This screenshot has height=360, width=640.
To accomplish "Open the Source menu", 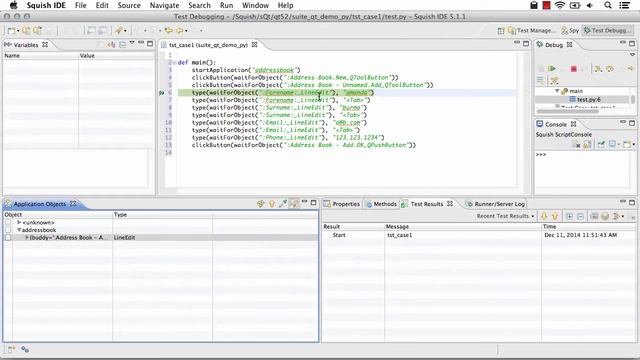I will (129, 5).
